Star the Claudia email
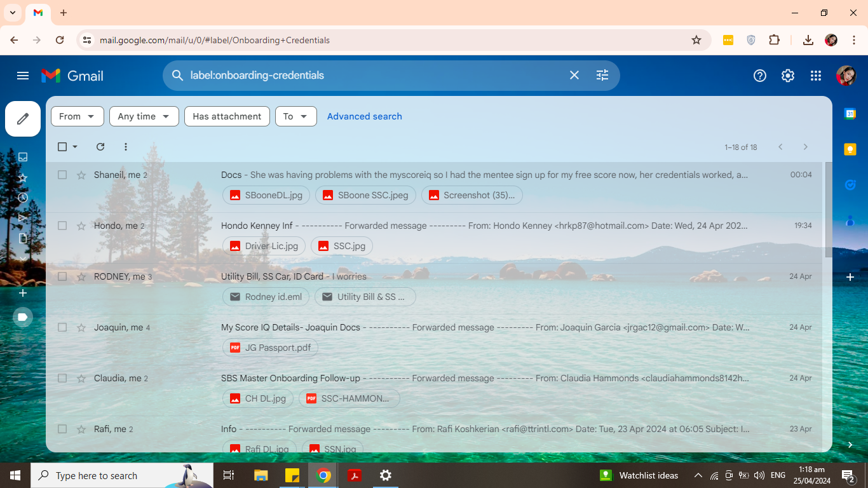This screenshot has height=488, width=868. (x=81, y=378)
